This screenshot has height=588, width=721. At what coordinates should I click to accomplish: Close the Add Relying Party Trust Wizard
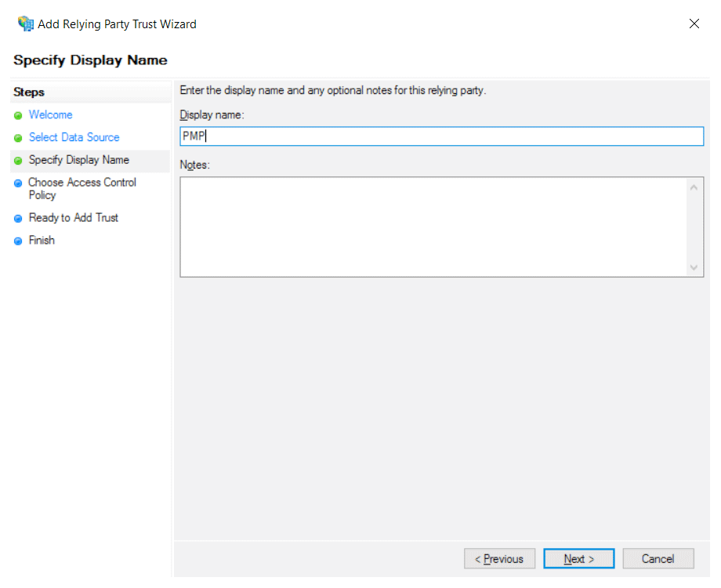pos(694,24)
